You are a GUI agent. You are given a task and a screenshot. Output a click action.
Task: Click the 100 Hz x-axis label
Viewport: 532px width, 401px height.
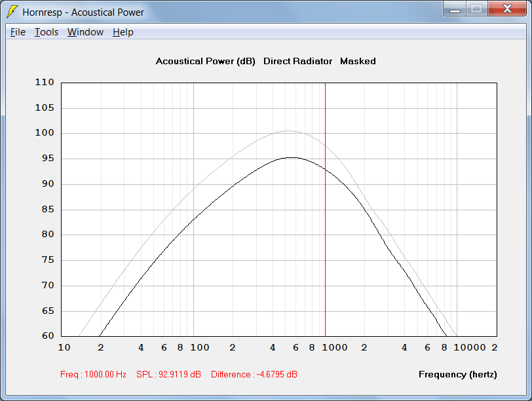(x=199, y=347)
